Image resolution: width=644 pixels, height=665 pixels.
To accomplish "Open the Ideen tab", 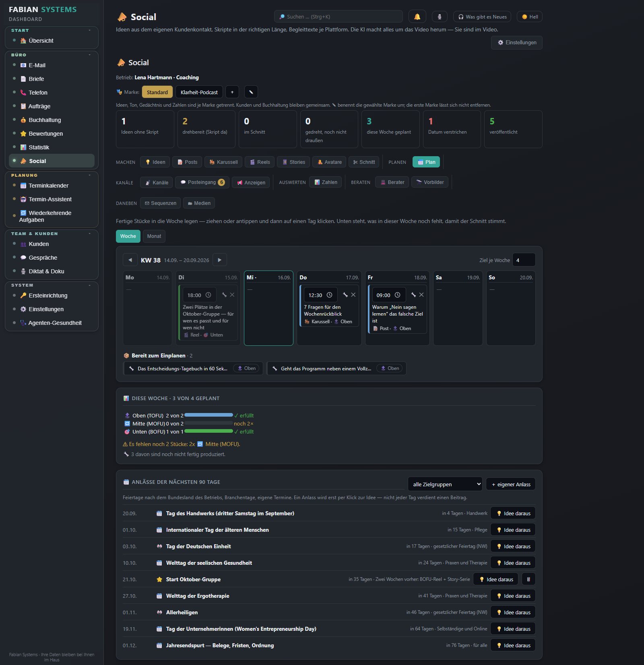I will (155, 162).
